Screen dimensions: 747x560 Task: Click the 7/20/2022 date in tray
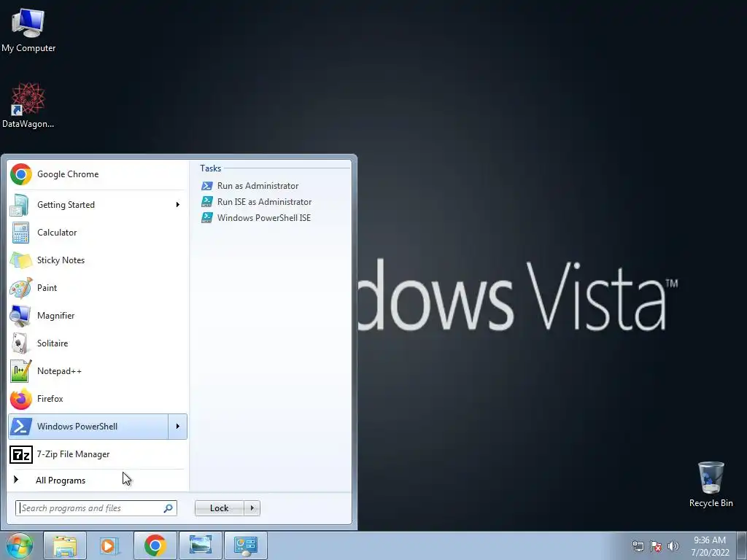coord(711,553)
